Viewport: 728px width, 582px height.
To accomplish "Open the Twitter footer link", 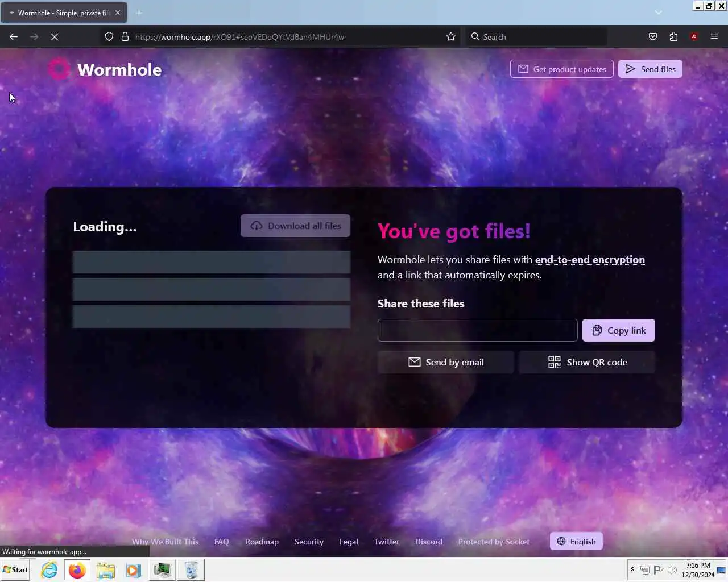I will tap(387, 542).
